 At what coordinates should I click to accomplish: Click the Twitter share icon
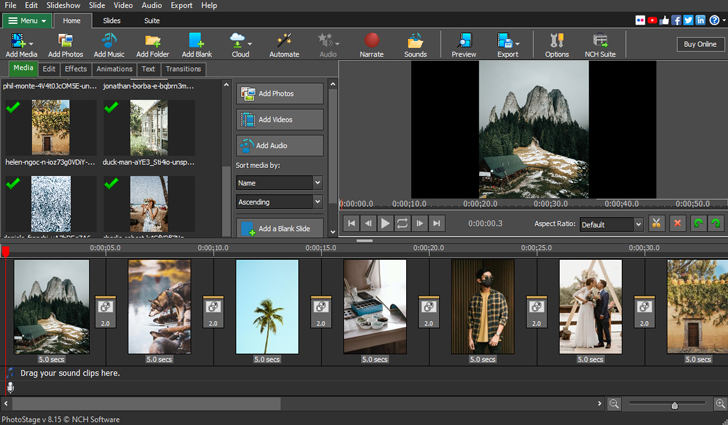(x=689, y=20)
